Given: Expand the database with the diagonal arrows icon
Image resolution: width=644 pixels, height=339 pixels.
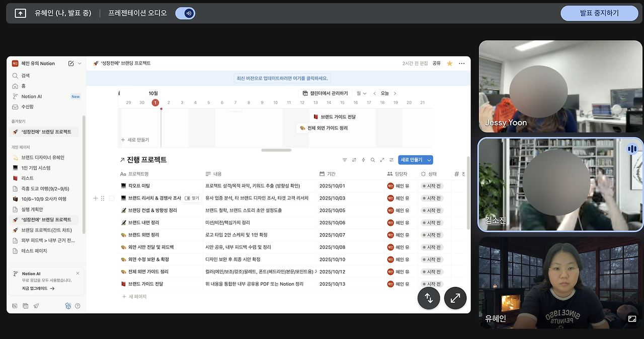Looking at the screenshot, I should point(382,160).
